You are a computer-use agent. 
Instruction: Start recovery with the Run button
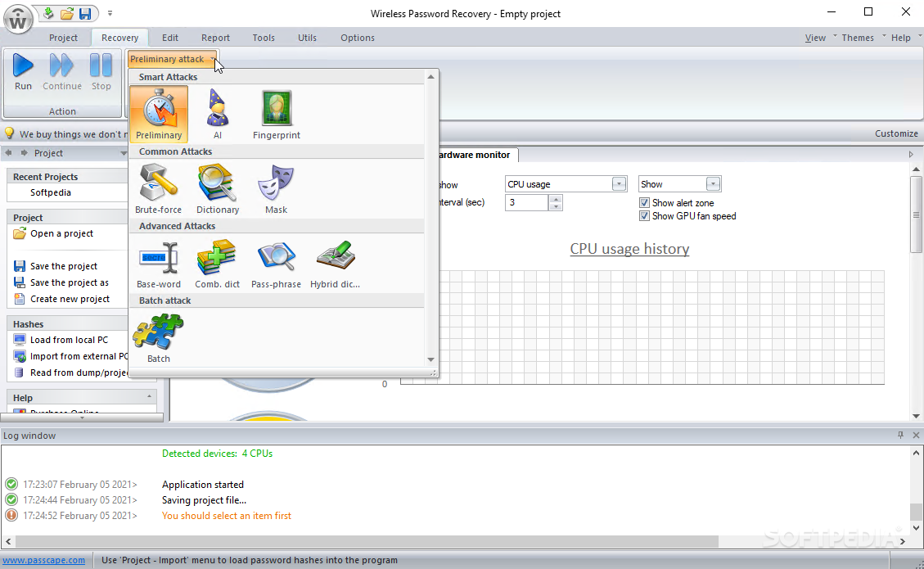pos(23,72)
